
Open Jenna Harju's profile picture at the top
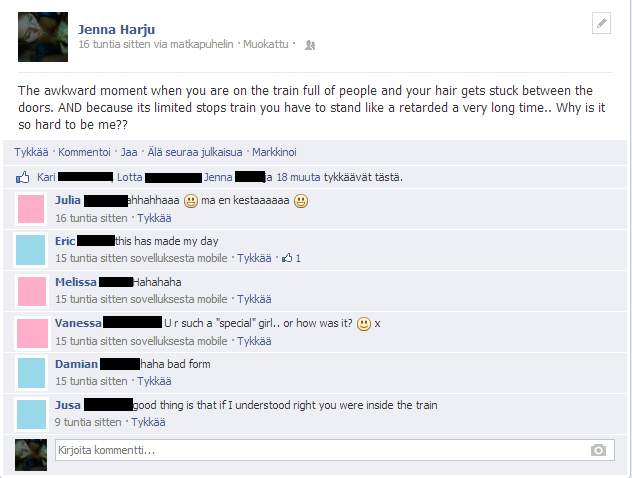click(43, 37)
